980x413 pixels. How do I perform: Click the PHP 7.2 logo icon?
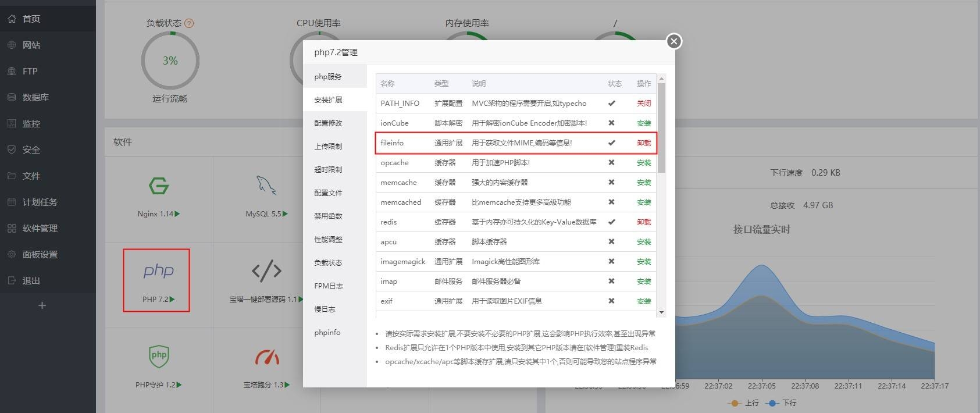click(x=158, y=270)
